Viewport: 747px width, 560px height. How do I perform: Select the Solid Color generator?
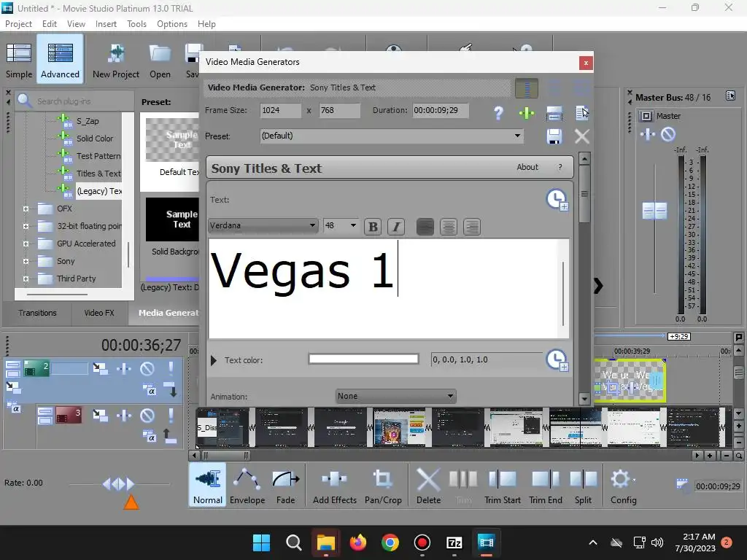95,139
